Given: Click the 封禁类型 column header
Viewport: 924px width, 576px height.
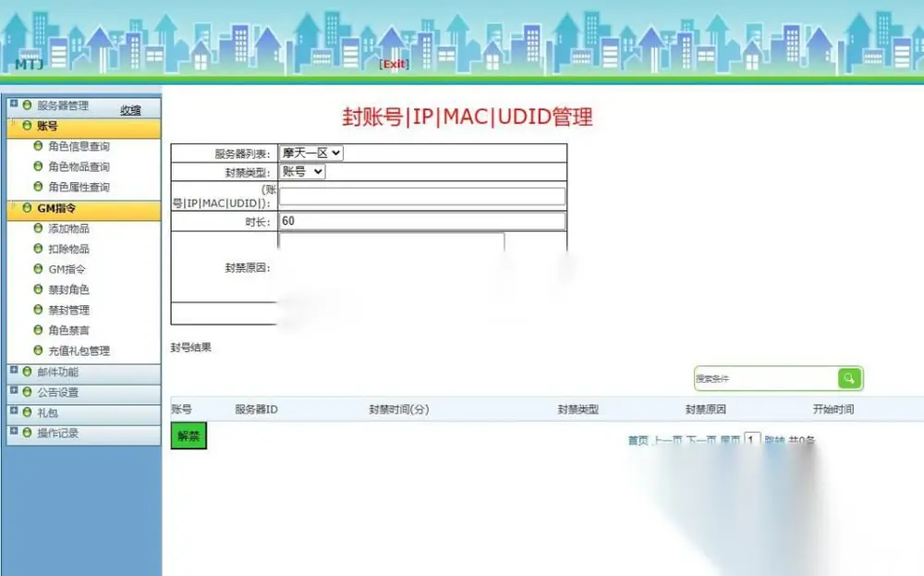Looking at the screenshot, I should click(578, 410).
